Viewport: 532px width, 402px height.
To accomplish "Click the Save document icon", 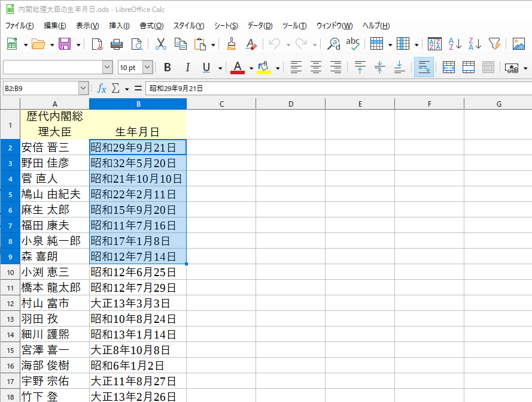I will point(64,44).
